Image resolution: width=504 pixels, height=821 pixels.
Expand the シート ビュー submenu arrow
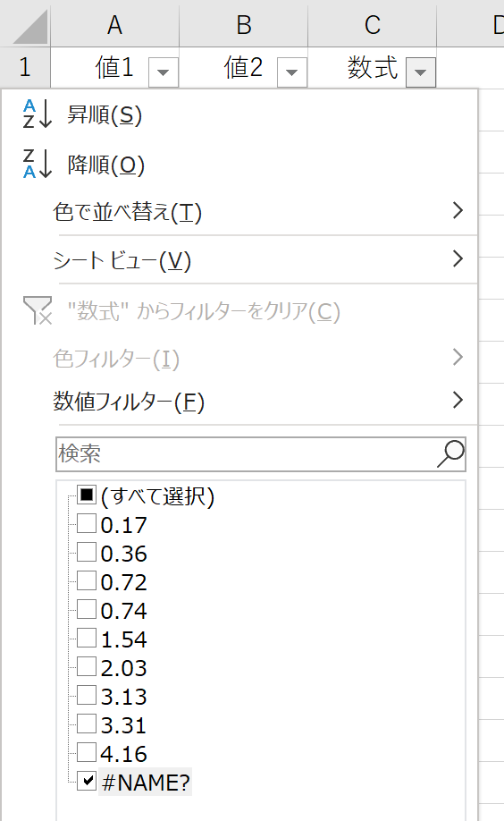pyautogui.click(x=458, y=258)
